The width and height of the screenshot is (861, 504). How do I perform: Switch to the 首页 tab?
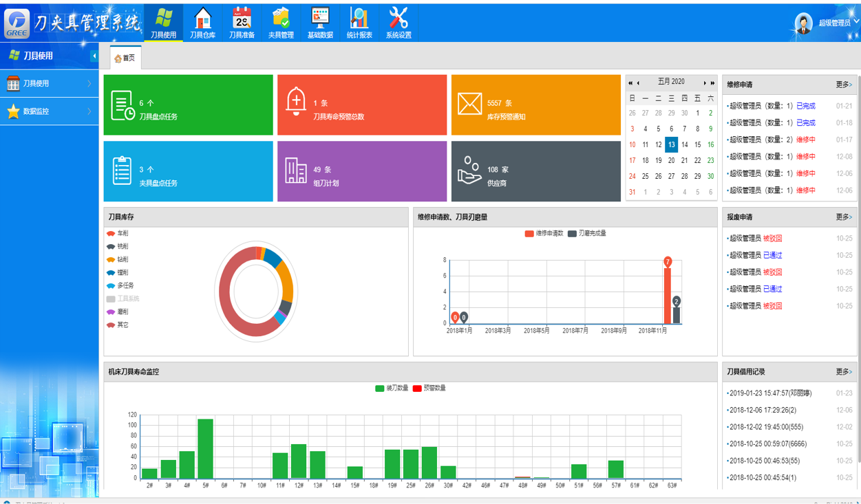pyautogui.click(x=125, y=58)
